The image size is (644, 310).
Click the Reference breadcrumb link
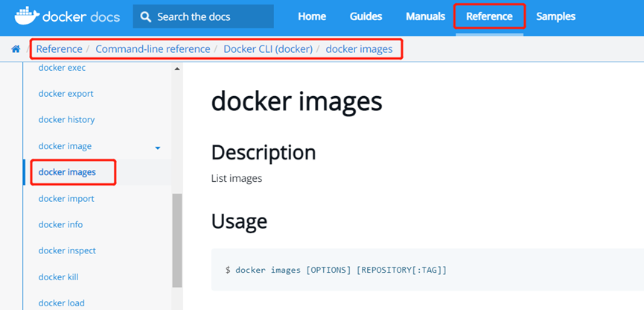(59, 49)
